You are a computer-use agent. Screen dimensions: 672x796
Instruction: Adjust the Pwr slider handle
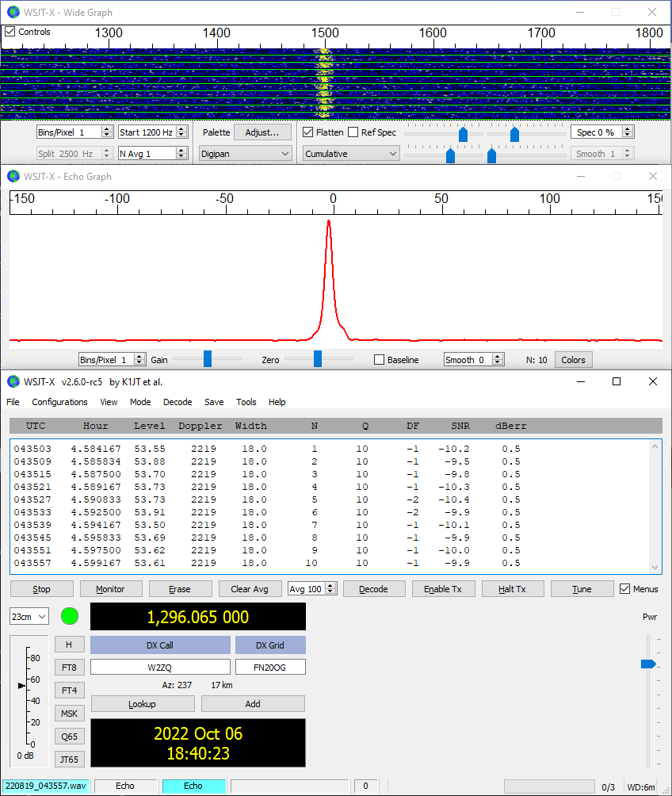point(648,664)
